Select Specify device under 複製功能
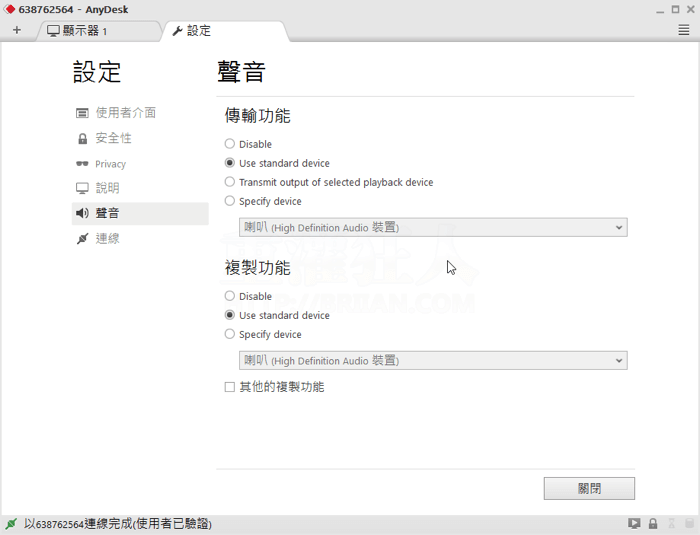700x535 pixels. (x=230, y=334)
